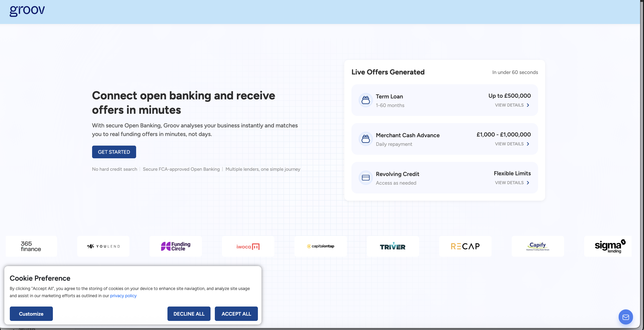Screen dimensions: 644x330
Task: Expand Merchant Cash Advance details chevron
Action: pyautogui.click(x=528, y=144)
